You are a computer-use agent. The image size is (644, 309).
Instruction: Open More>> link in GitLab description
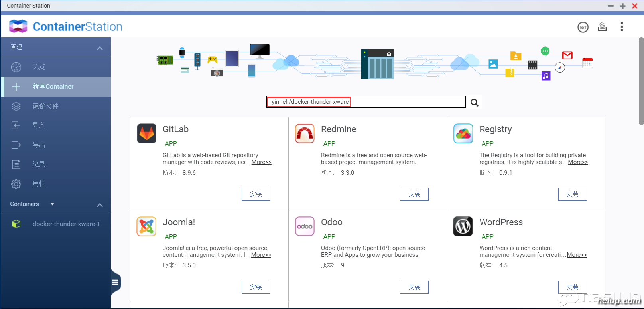pos(261,162)
